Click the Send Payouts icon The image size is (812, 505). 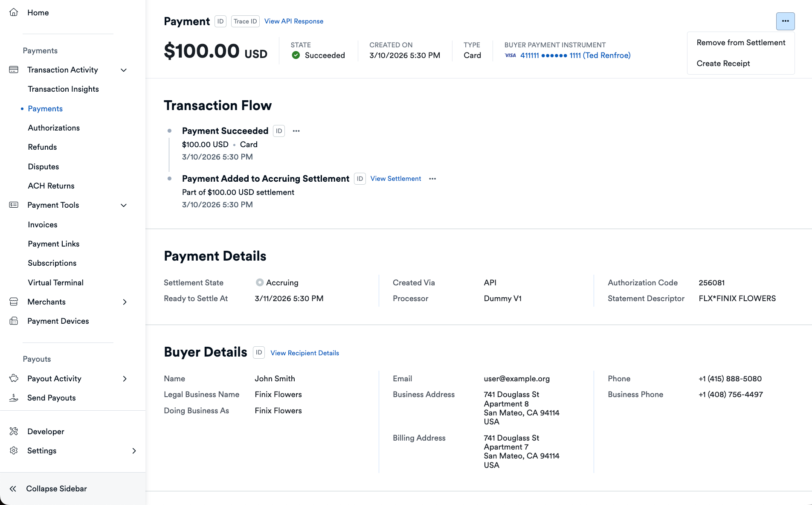14,398
